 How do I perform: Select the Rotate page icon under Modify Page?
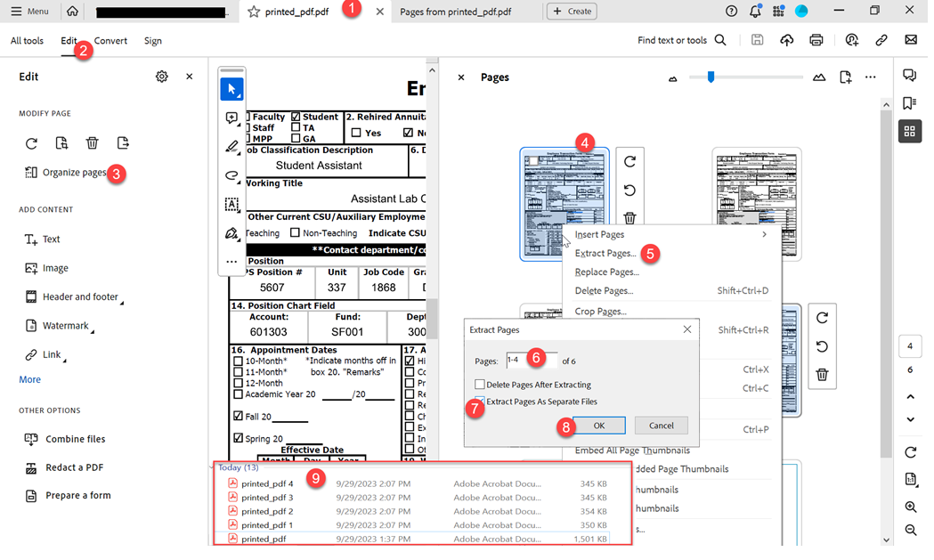coord(31,143)
